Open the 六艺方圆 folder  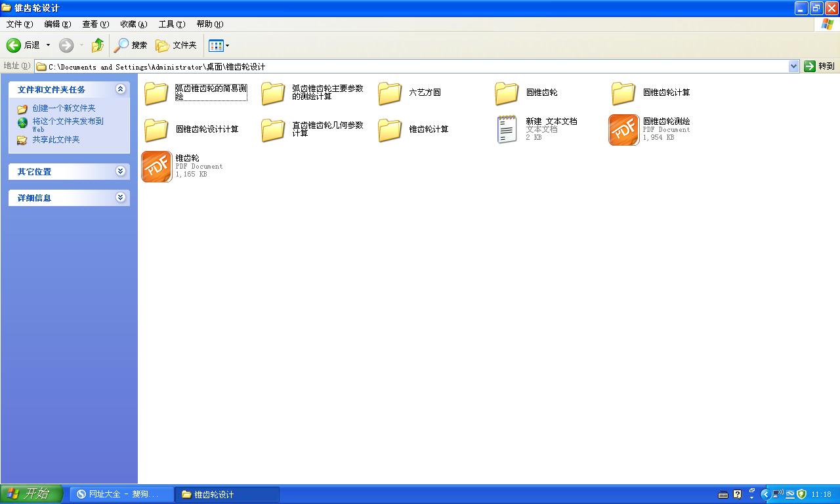point(389,93)
